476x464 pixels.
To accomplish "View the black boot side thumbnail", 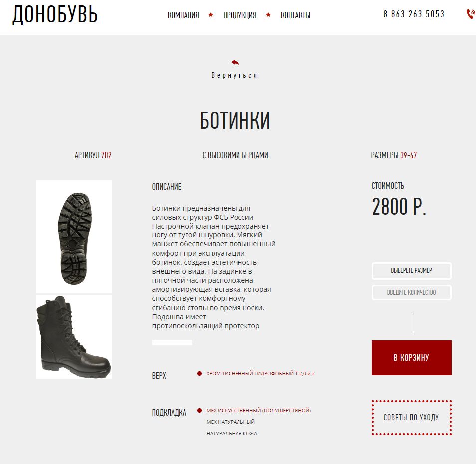I will tap(74, 337).
